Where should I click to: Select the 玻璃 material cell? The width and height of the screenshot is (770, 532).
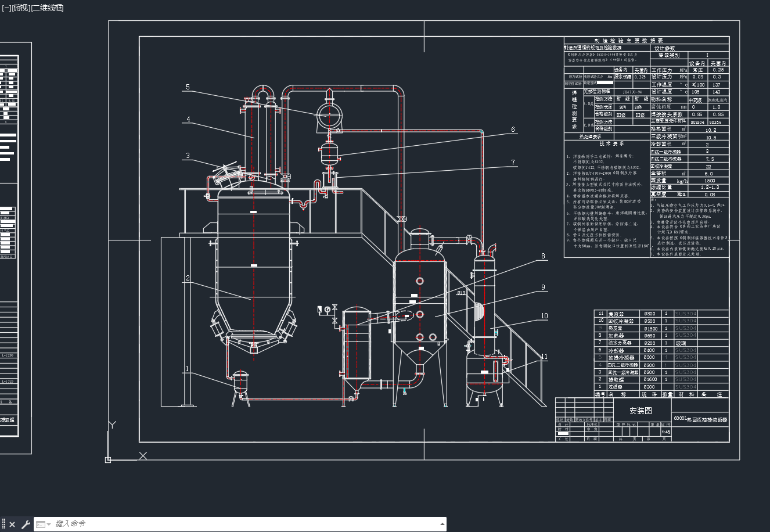point(681,343)
